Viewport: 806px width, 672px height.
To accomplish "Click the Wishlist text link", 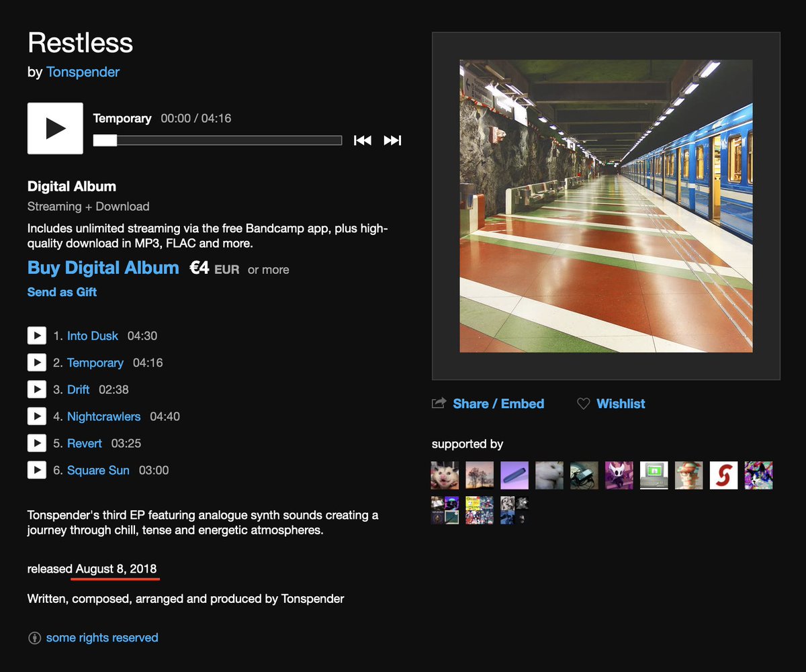I will (x=621, y=403).
